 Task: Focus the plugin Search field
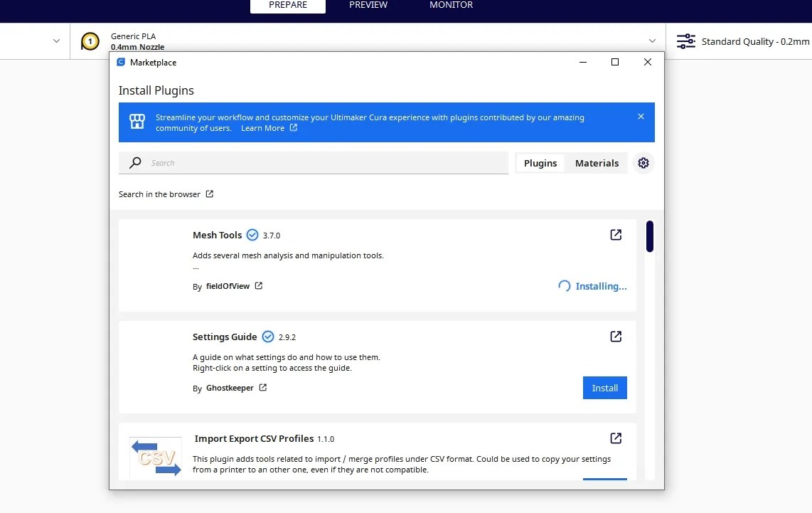314,163
